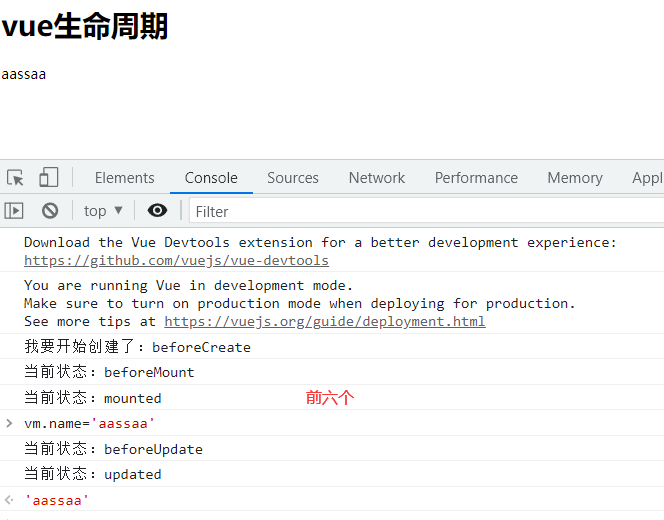Select the Performance tab
Viewport: 664px width, 520px height.
(476, 178)
